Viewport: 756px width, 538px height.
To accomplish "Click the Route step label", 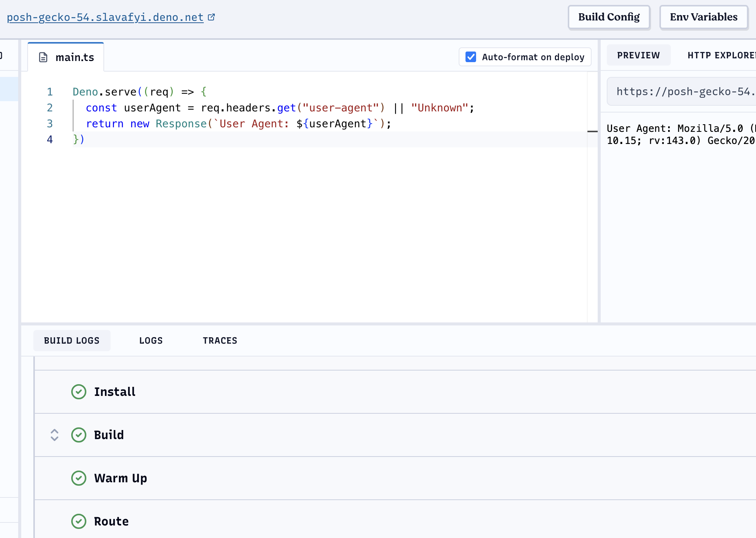I will 111,521.
